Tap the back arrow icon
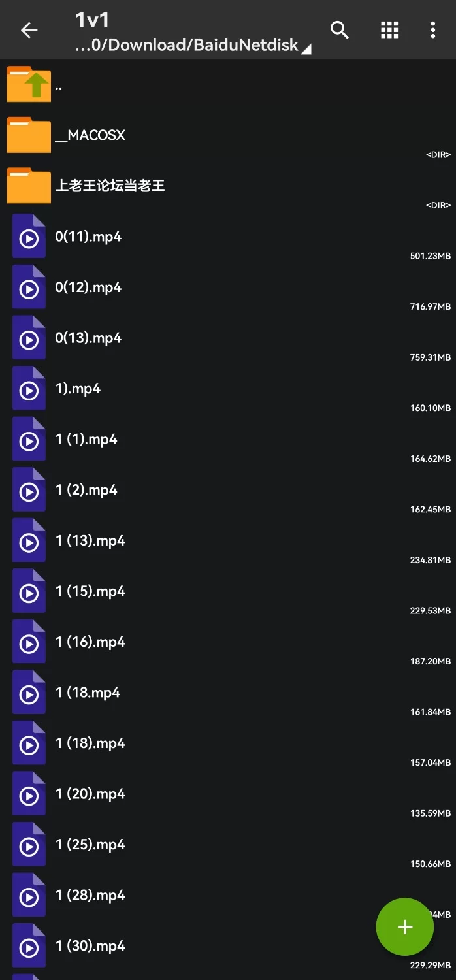The image size is (456, 980). 29,30
